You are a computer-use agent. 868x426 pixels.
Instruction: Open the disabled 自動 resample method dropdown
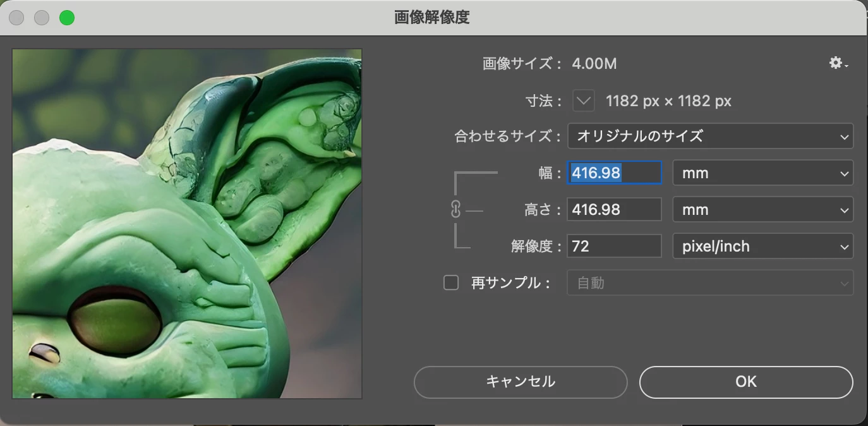coord(711,283)
